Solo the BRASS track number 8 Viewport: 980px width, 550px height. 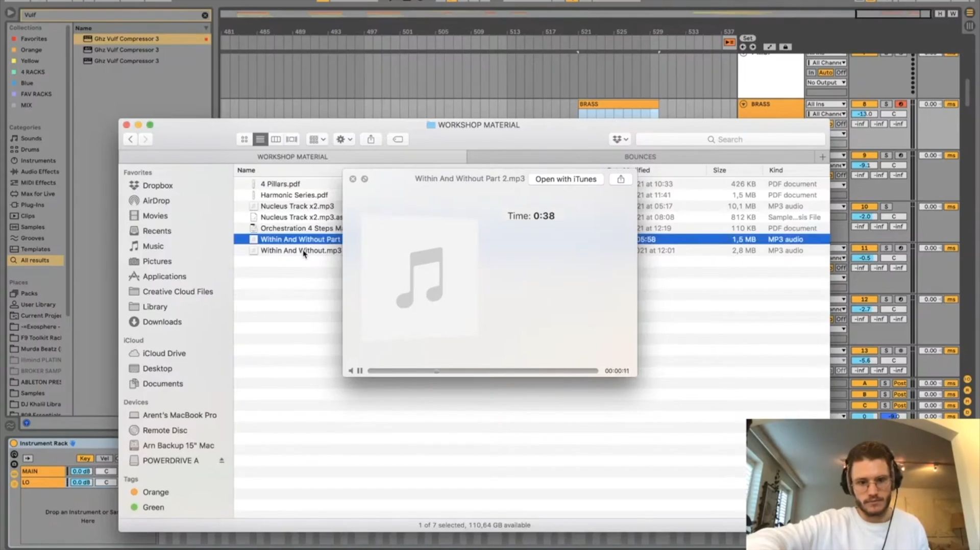pos(886,104)
